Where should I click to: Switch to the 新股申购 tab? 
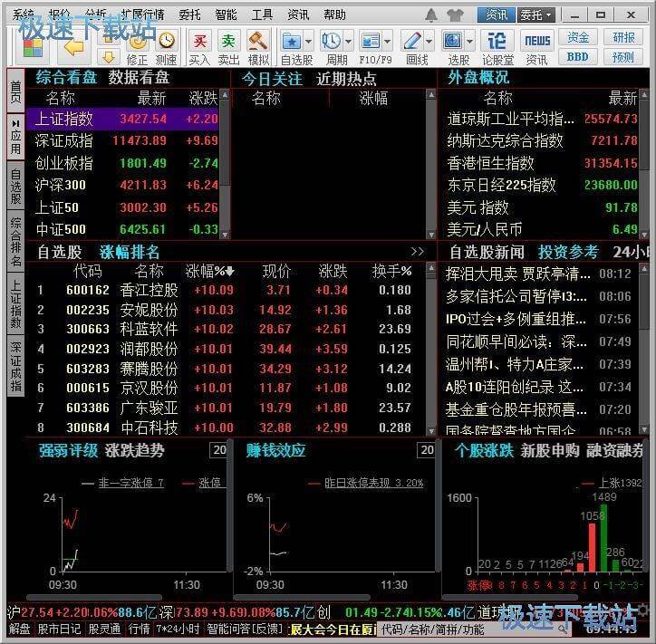point(550,450)
